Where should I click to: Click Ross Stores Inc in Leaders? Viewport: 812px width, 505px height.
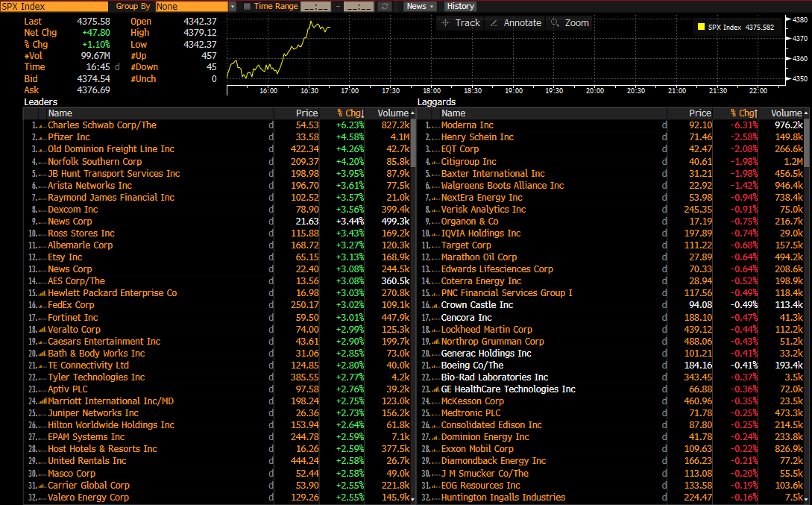point(81,233)
